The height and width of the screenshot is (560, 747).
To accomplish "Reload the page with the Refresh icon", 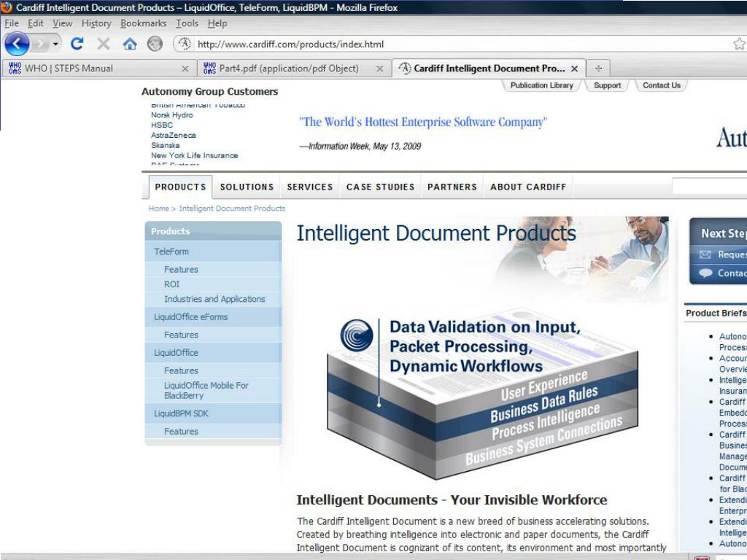I will click(77, 44).
